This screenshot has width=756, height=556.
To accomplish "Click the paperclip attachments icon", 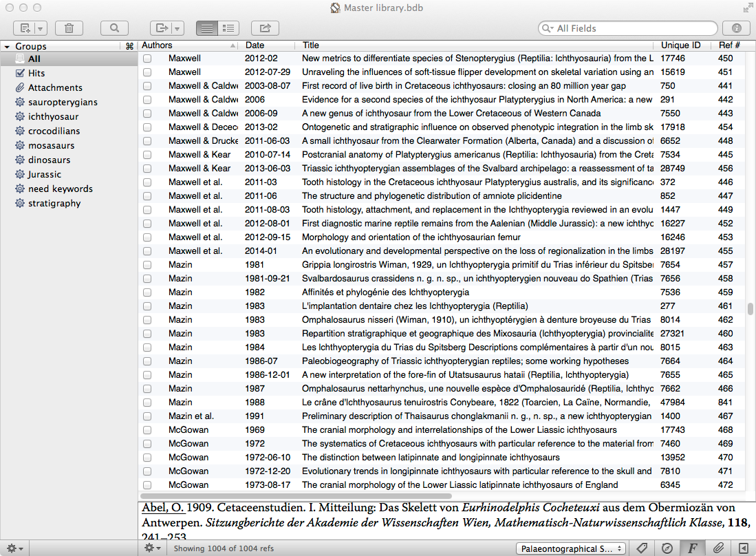I will point(718,548).
